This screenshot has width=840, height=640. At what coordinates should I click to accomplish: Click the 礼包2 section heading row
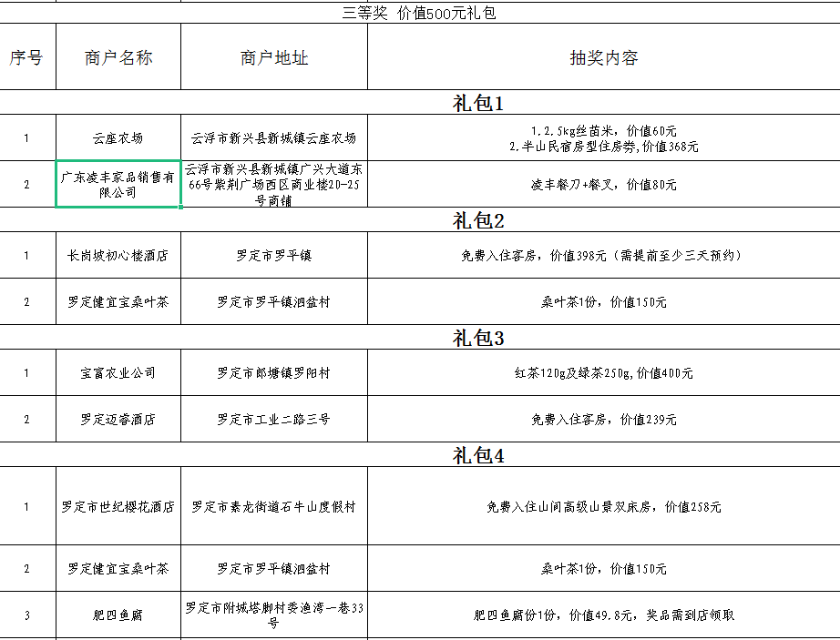[x=477, y=220]
